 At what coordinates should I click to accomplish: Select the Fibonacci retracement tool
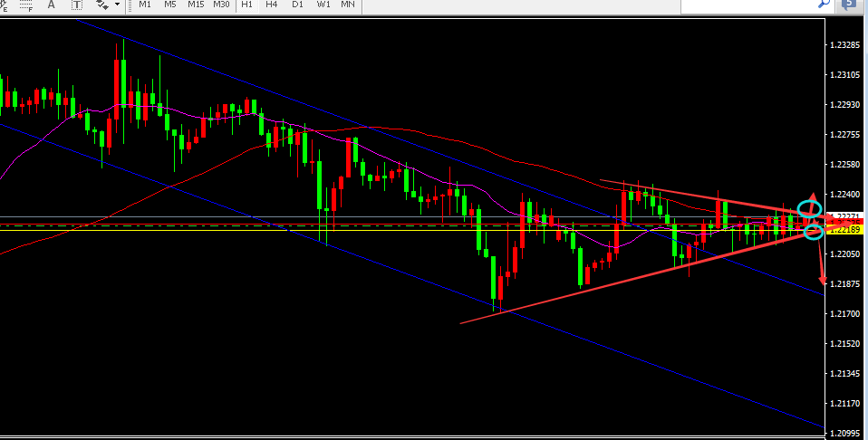[x=25, y=5]
